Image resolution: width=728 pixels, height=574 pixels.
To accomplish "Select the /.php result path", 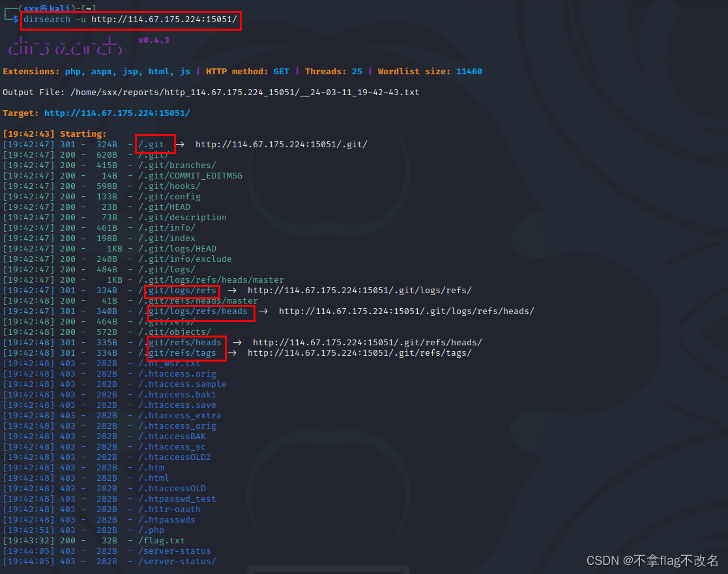I will [x=151, y=530].
